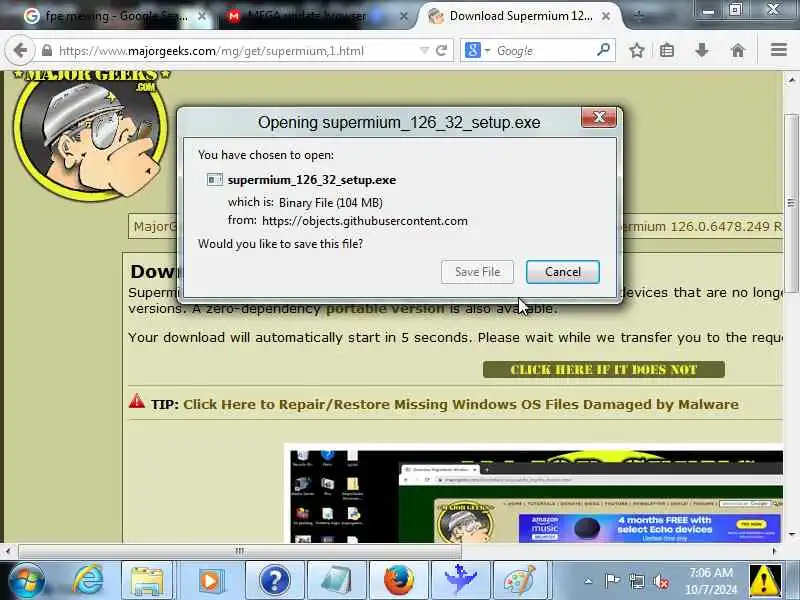Close the Google Search tab
This screenshot has width=800, height=600.
[202, 16]
